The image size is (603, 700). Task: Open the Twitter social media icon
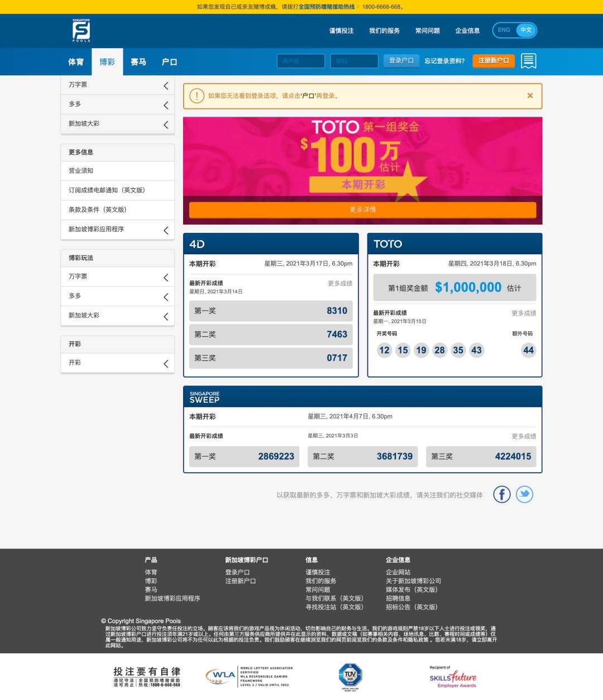(x=524, y=494)
